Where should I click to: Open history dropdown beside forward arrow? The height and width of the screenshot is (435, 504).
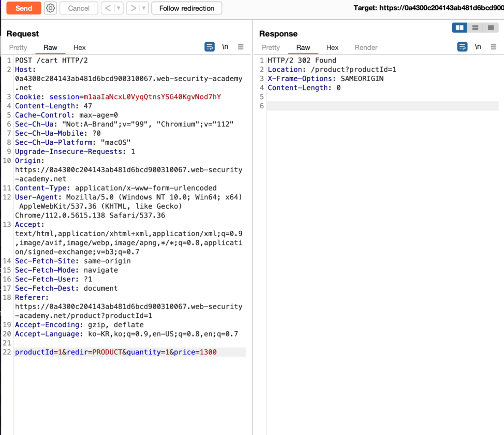tap(144, 8)
